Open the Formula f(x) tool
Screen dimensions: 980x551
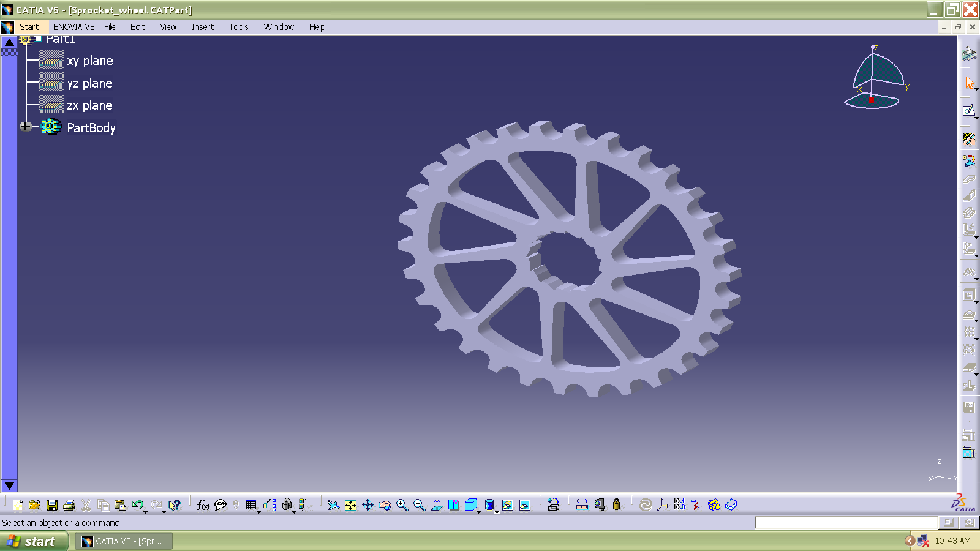tap(203, 505)
